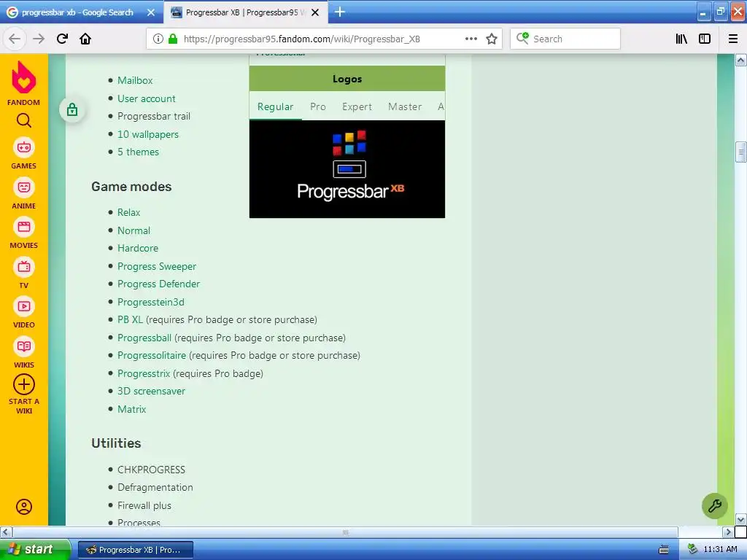Image resolution: width=747 pixels, height=560 pixels.
Task: Click the green padlock page-protection icon
Action: pyautogui.click(x=72, y=110)
